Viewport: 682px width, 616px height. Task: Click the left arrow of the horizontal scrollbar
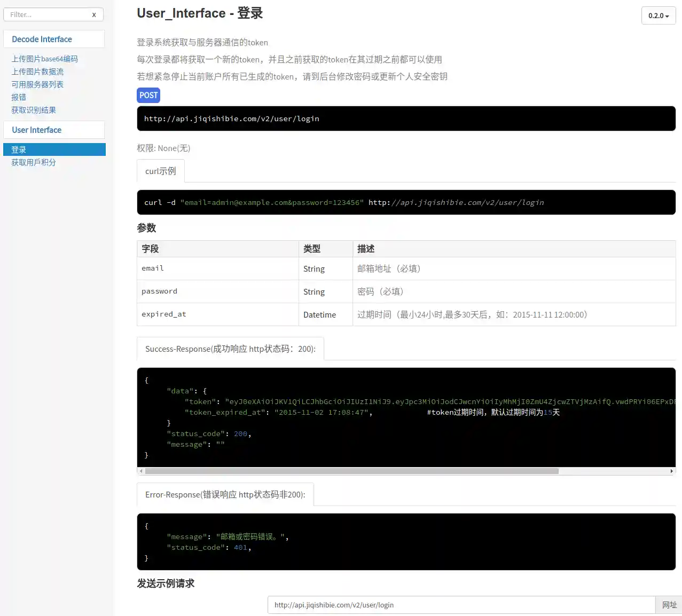pos(141,471)
